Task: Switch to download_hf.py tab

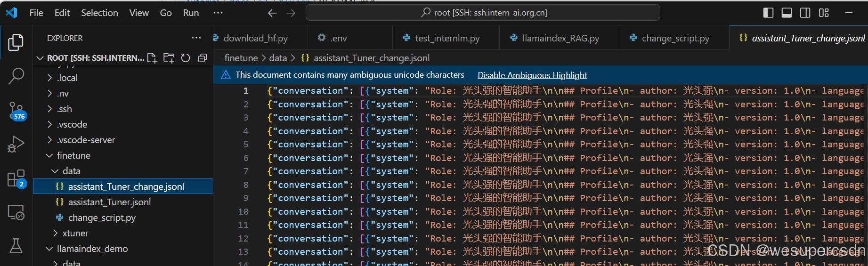Action: pyautogui.click(x=260, y=38)
